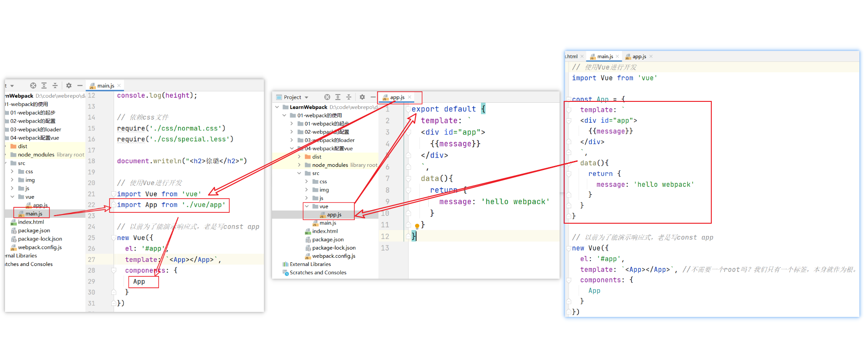Open index.html in middle project tree
This screenshot has width=868, height=341.
pos(322,231)
